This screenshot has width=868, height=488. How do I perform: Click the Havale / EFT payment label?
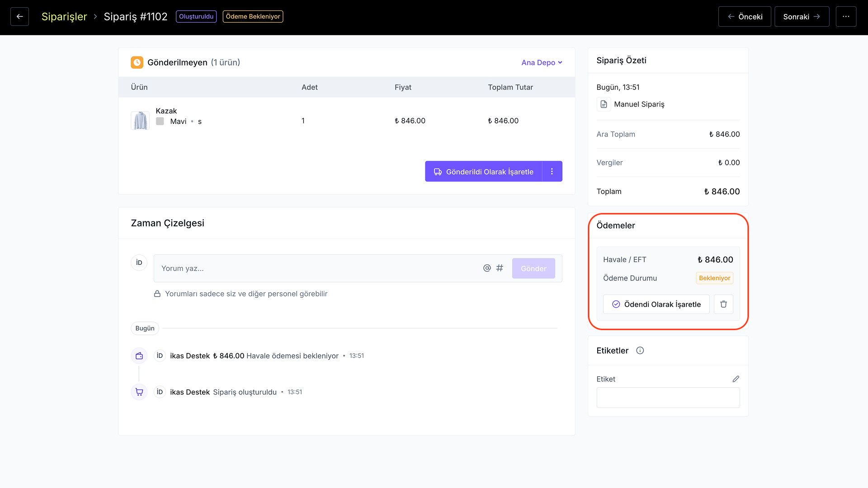(624, 259)
